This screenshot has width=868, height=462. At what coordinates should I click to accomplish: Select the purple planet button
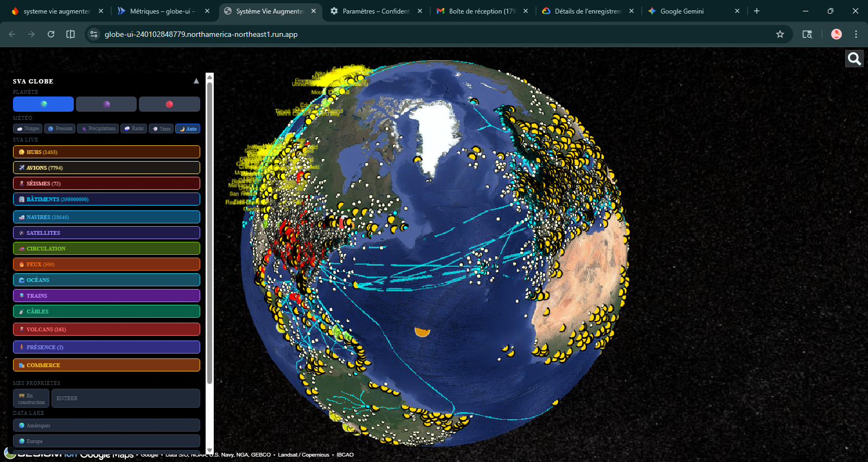pos(106,104)
